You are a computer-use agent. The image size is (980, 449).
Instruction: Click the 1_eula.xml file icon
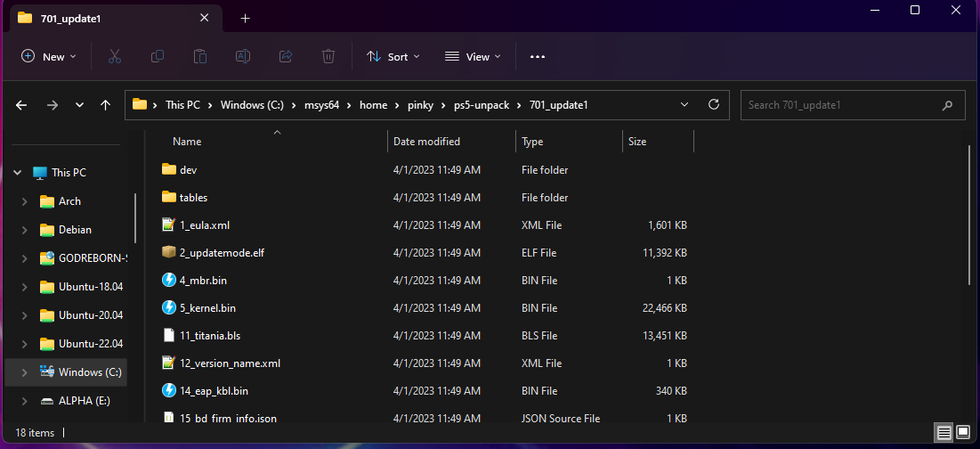point(169,224)
